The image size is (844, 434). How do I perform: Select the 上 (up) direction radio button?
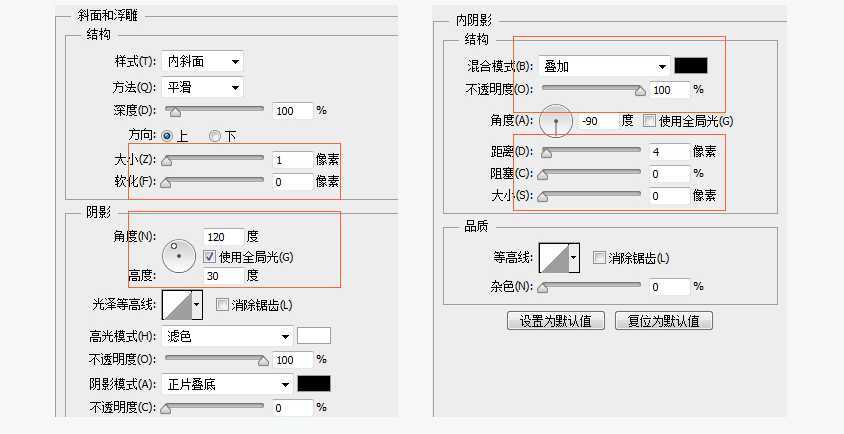tap(167, 135)
